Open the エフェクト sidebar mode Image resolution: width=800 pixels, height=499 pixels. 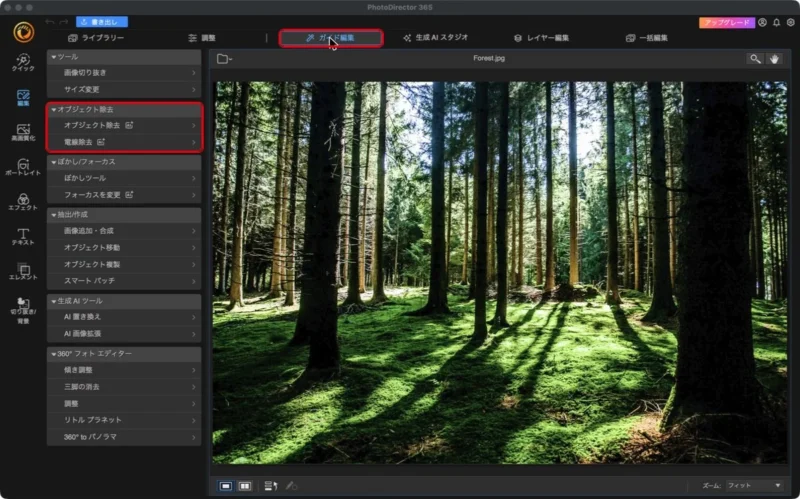coord(23,202)
